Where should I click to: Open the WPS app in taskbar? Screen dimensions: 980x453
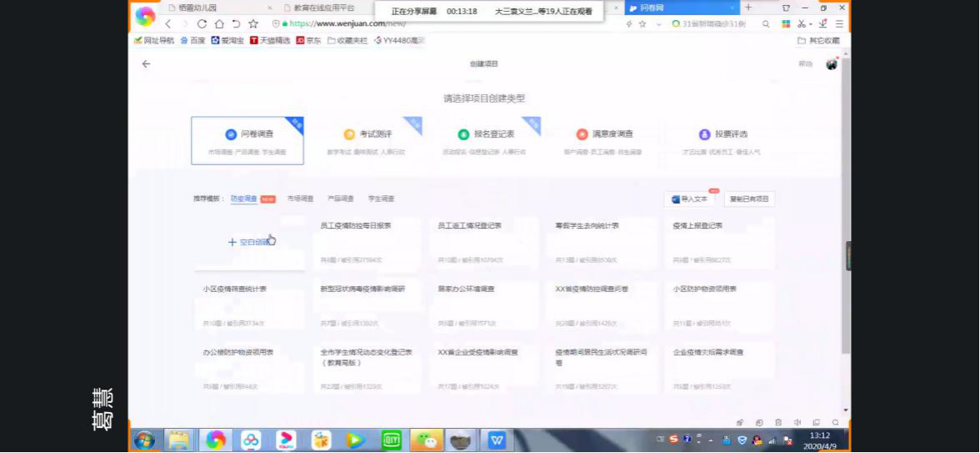pyautogui.click(x=497, y=440)
